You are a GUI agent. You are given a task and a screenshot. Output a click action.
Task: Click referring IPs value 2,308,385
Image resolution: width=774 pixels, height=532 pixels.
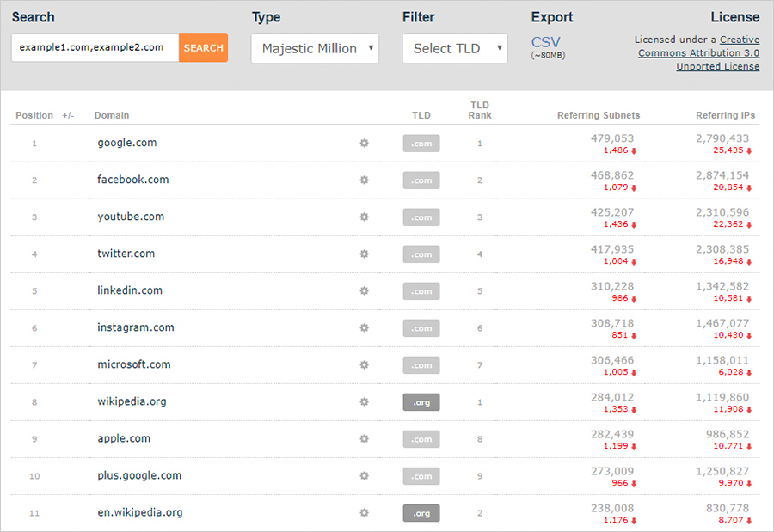722,250
